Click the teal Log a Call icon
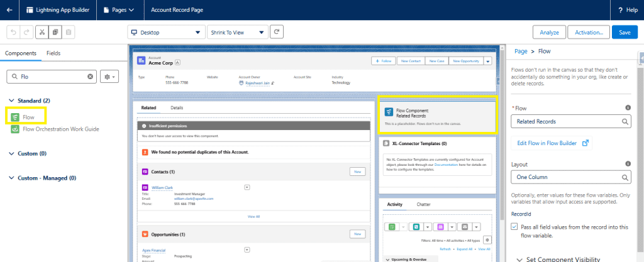This screenshot has height=262, width=644. [416, 227]
